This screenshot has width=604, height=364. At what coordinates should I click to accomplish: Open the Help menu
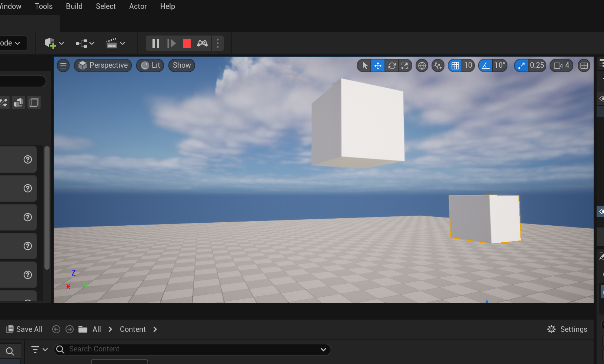pyautogui.click(x=168, y=6)
